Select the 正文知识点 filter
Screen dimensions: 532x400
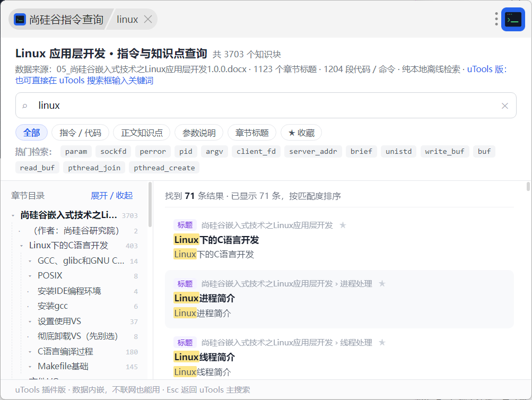tap(142, 133)
